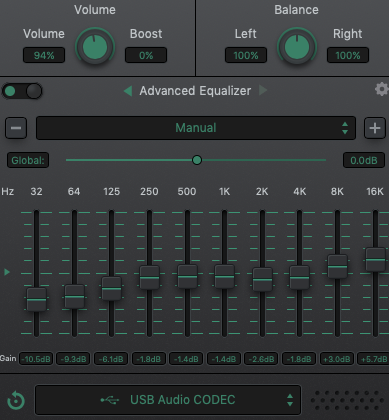Screen dimensions: 389x420
Task: Click the Balance knob
Action: pyautogui.click(x=297, y=47)
